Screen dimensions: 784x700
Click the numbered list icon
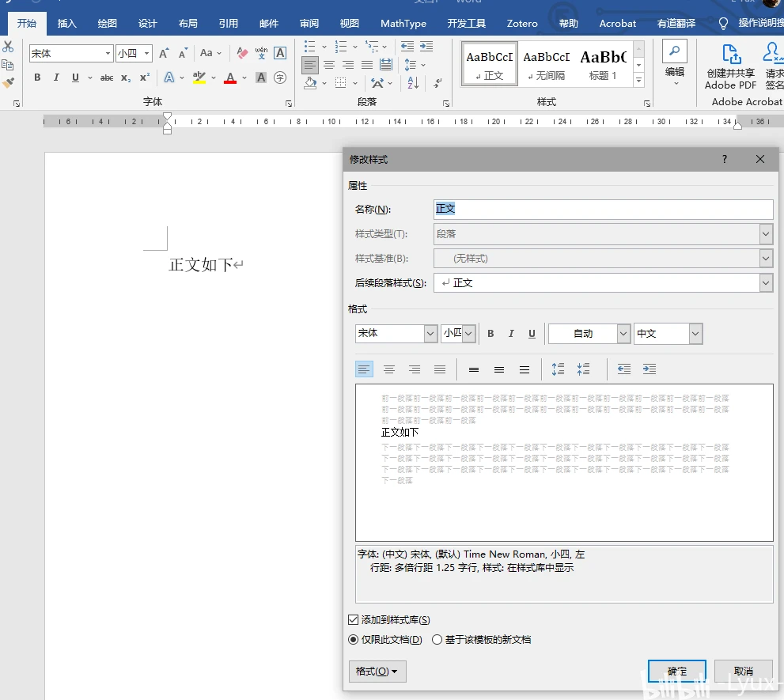341,47
